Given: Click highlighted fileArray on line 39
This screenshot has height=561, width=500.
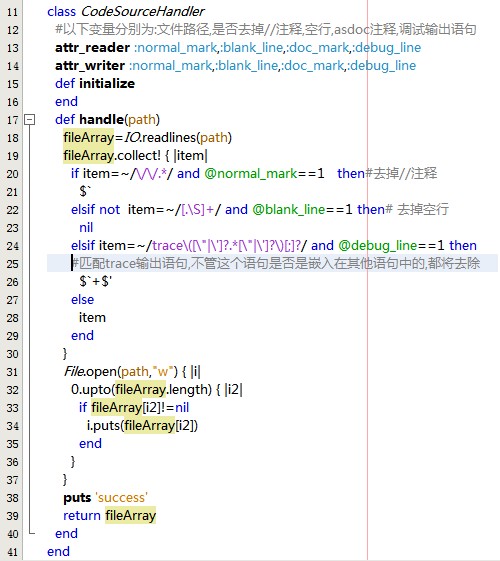Looking at the screenshot, I should (x=131, y=516).
